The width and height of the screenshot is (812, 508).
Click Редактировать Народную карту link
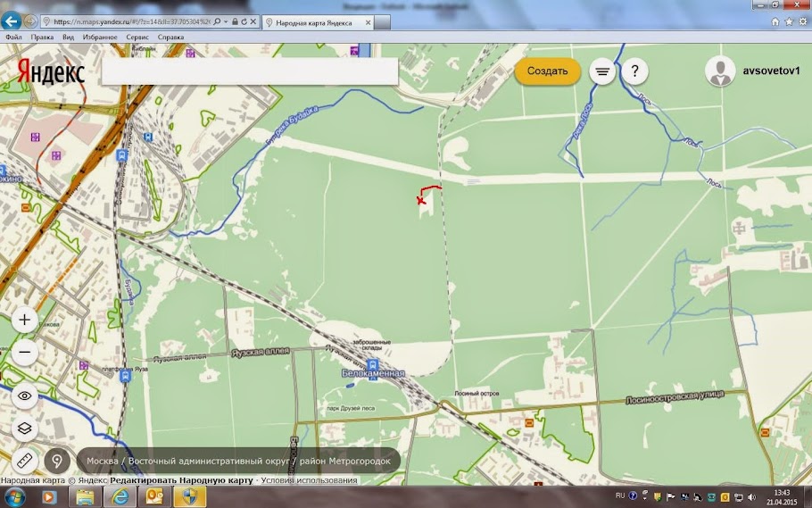[x=181, y=480]
